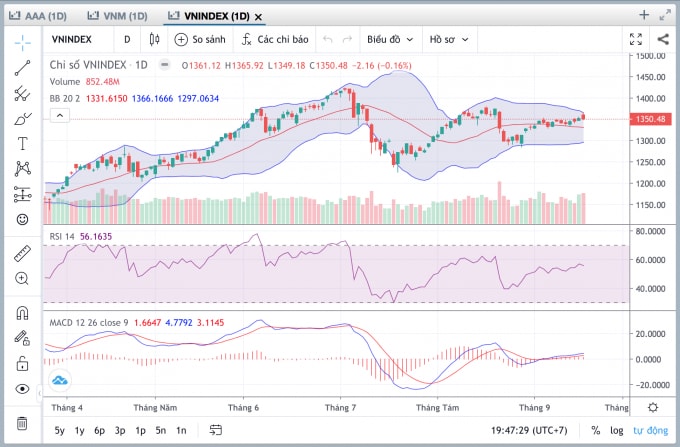Select the pattern drawing tool
This screenshot has height=447, width=680.
[22, 169]
